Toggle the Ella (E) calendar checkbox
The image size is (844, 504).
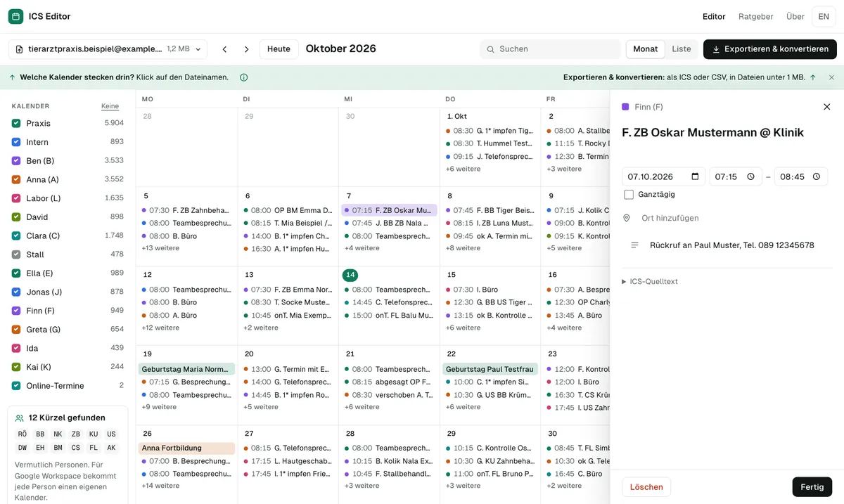coord(16,273)
